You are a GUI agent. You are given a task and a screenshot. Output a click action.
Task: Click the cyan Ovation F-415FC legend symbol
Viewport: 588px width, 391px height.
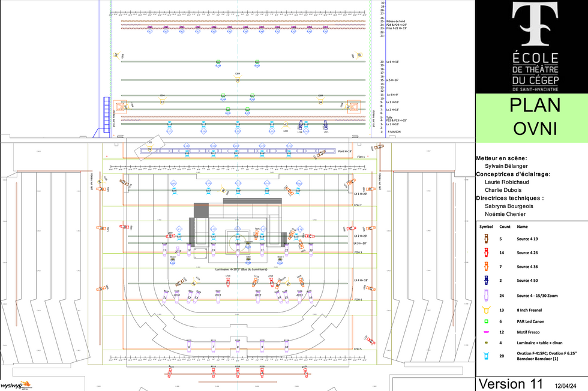[486, 356]
